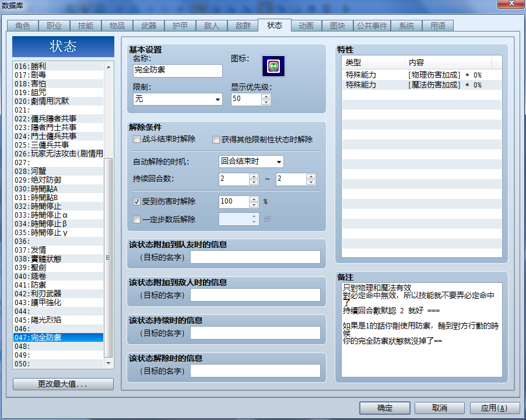Click the 该状态附加到敌人时的信息 text field
This screenshot has width=526, height=420.
coord(255,295)
